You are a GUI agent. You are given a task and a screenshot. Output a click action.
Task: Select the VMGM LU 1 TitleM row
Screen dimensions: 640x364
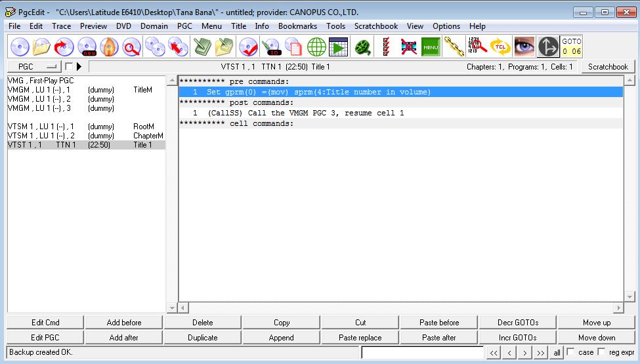(86, 90)
